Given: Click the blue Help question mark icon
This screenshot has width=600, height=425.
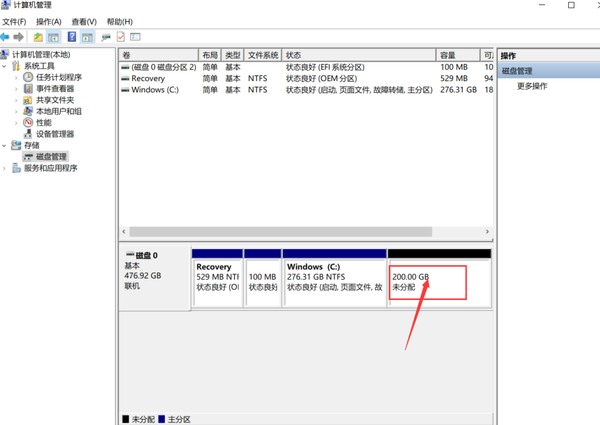Looking at the screenshot, I should (x=72, y=37).
